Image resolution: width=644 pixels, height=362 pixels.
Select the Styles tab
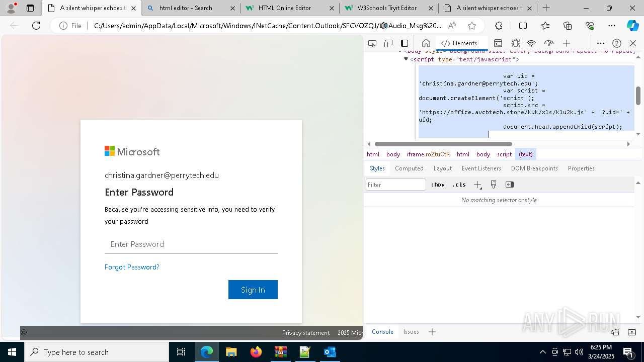point(377,168)
